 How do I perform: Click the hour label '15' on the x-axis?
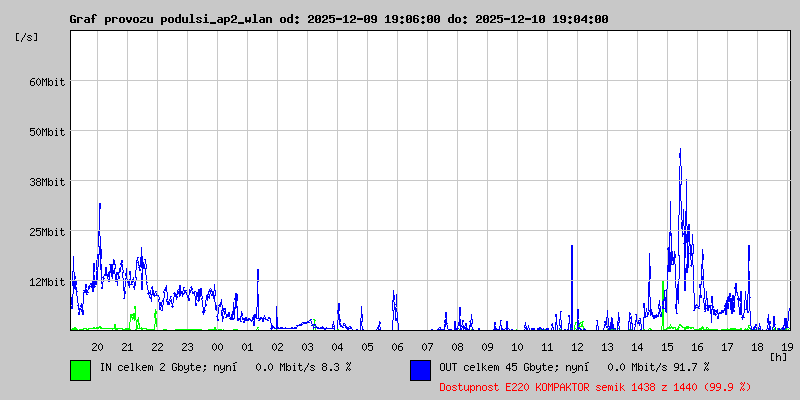coord(667,347)
